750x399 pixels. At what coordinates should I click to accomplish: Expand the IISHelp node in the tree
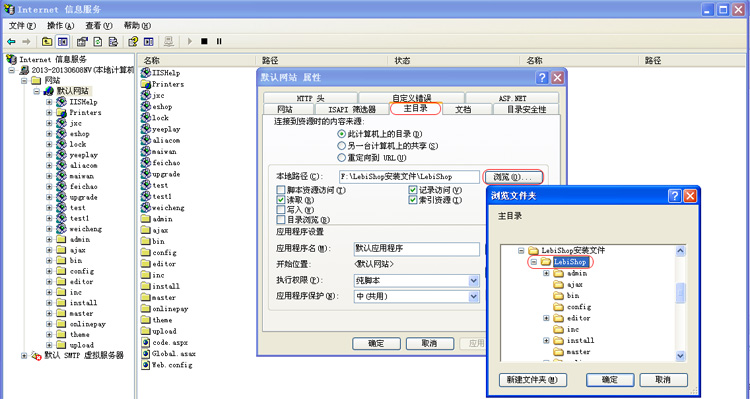pyautogui.click(x=49, y=102)
